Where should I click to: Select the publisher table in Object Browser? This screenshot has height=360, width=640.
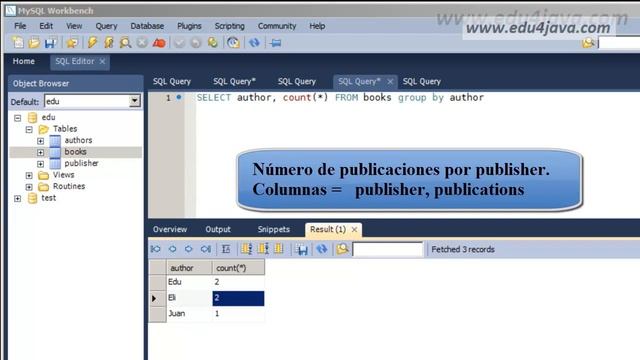pos(81,163)
